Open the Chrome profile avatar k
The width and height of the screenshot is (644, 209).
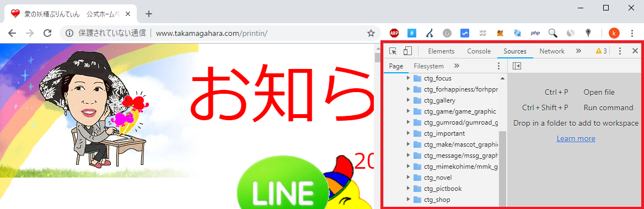click(614, 33)
